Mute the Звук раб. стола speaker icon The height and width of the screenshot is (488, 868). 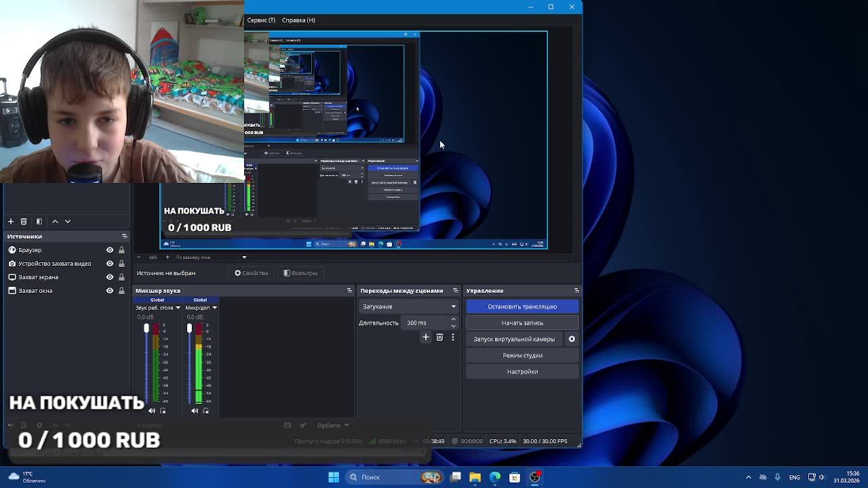pyautogui.click(x=152, y=411)
